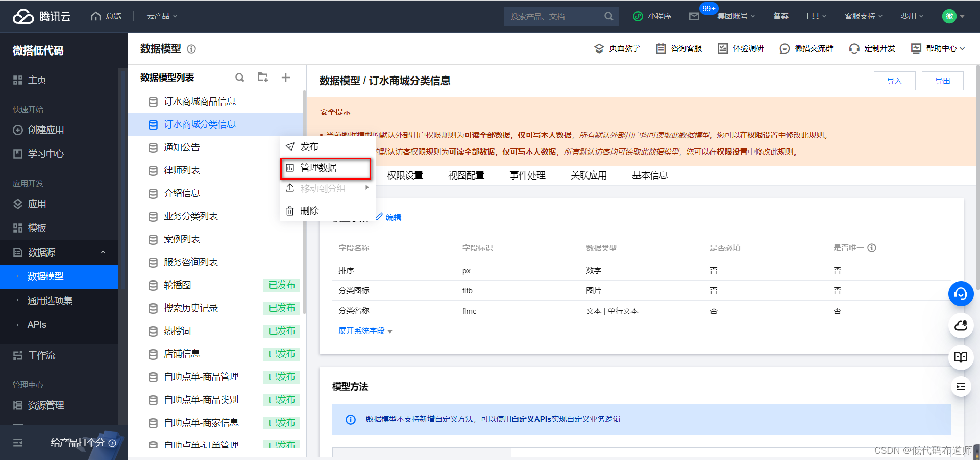Click the Tencent Cloud logo
The height and width of the screenshot is (460, 980).
pos(41,16)
